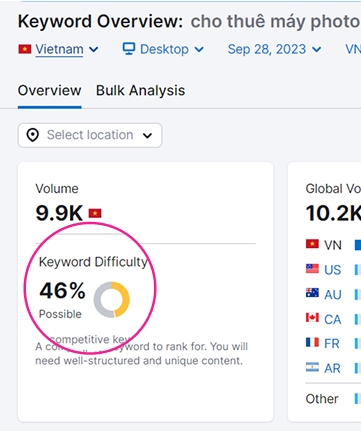Screen dimensions: 361x432
Task: Open the VN country link
Action: click(x=333, y=245)
